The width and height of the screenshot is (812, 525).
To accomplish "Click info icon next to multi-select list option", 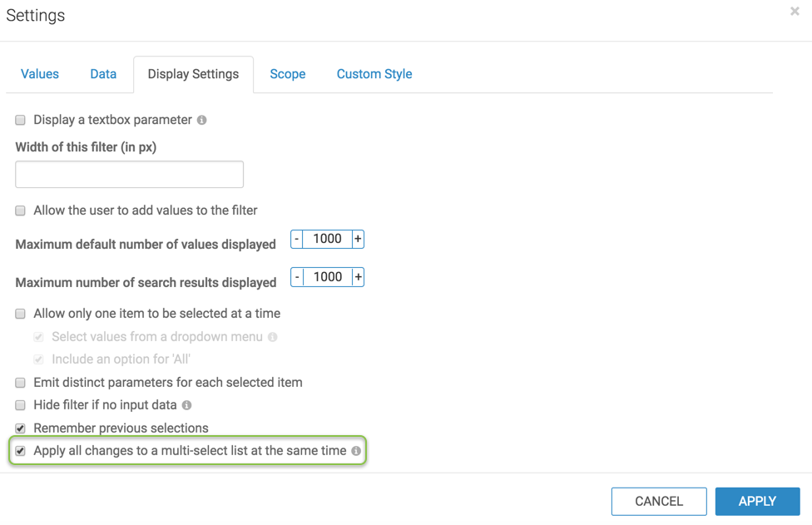I will click(356, 451).
